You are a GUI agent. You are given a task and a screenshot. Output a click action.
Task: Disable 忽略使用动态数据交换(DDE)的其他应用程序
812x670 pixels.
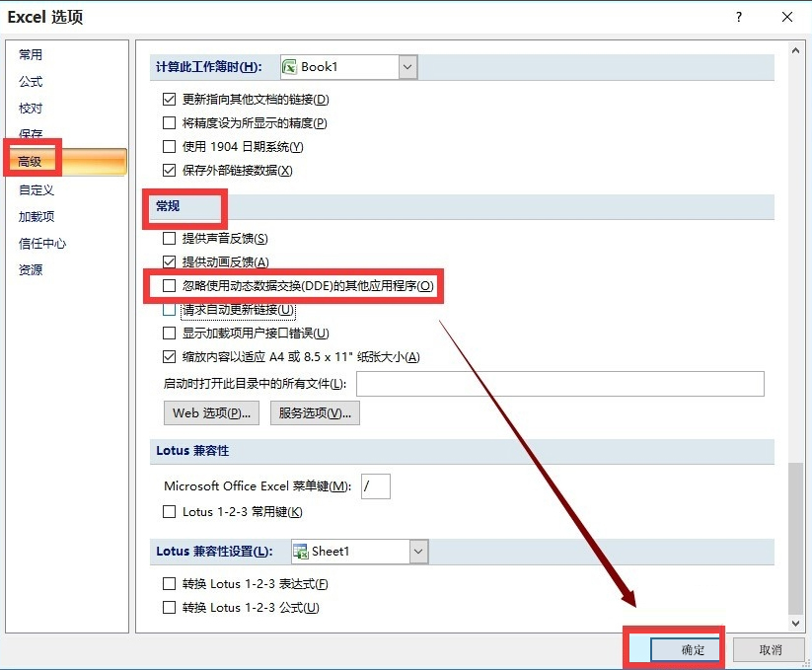click(169, 286)
